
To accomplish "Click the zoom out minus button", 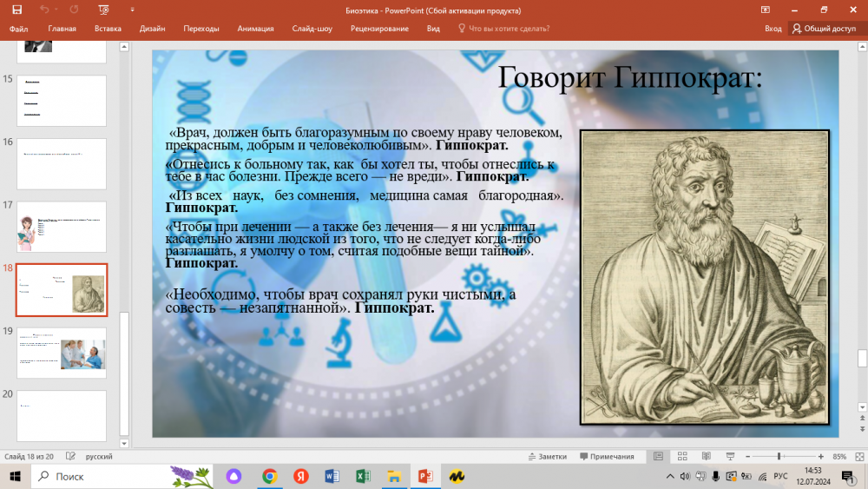I will point(748,456).
